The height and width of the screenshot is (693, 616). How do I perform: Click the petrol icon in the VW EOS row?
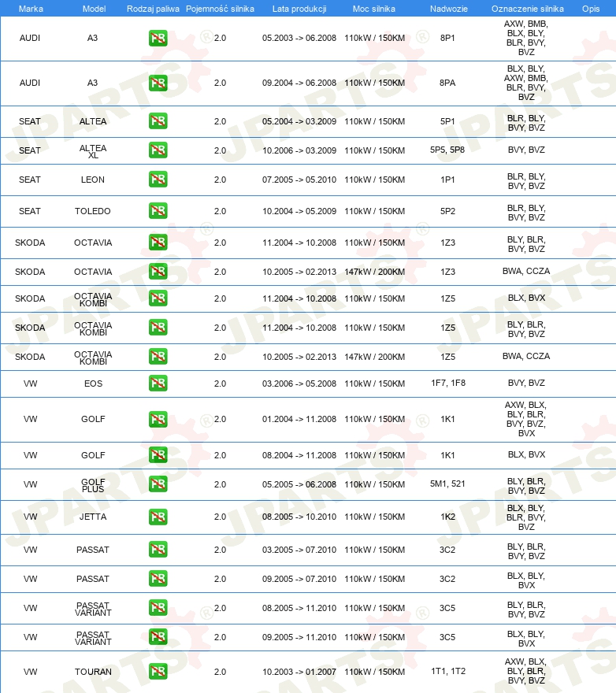click(x=158, y=384)
